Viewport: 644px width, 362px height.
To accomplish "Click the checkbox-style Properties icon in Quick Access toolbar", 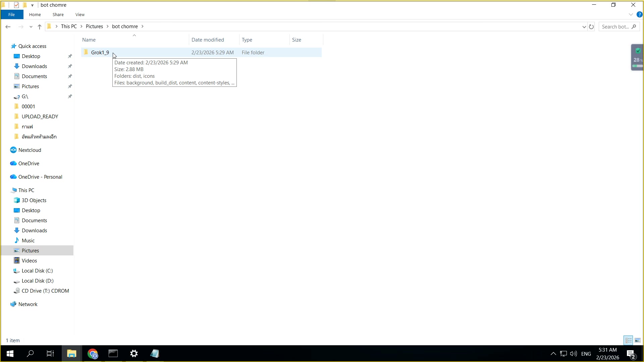I will 16,5.
